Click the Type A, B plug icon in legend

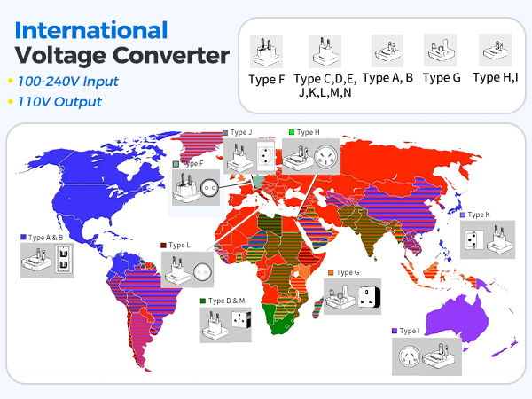click(x=387, y=51)
